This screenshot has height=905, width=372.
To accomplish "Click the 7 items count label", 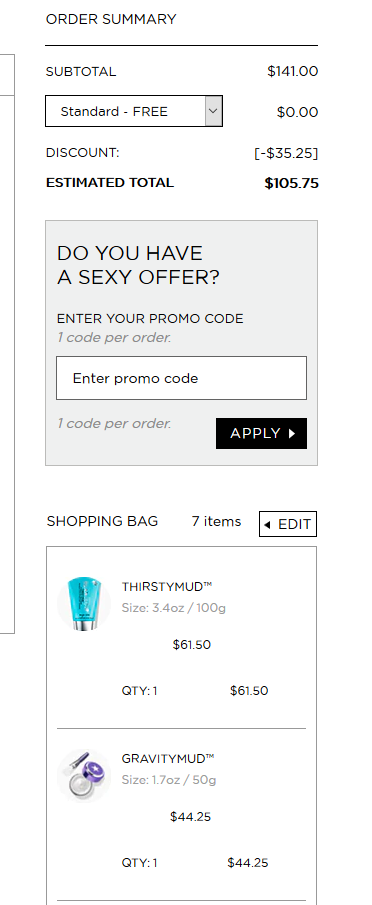I will (x=216, y=521).
